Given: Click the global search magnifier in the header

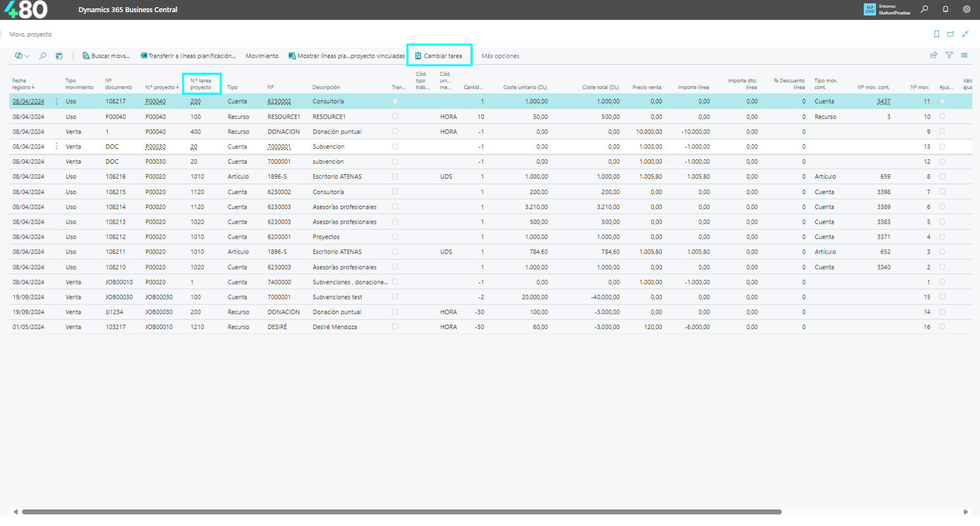Looking at the screenshot, I should click(924, 9).
